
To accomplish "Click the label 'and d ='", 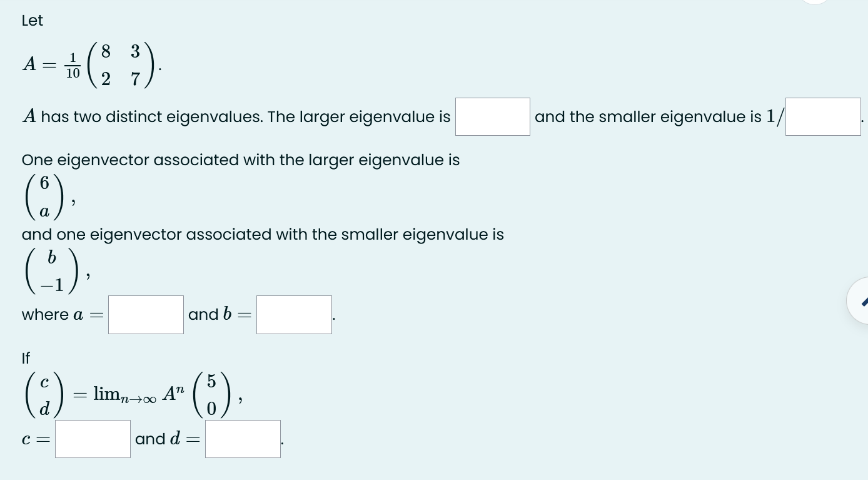I will 166,438.
